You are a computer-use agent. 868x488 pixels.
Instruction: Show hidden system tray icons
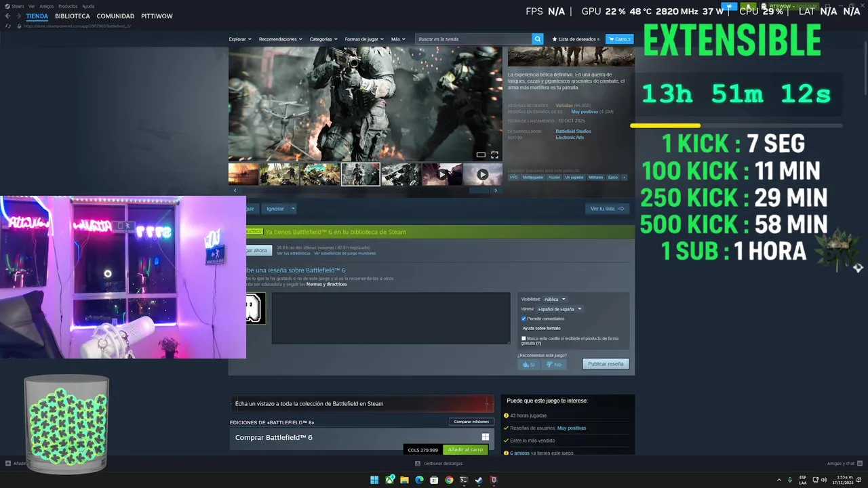click(779, 480)
